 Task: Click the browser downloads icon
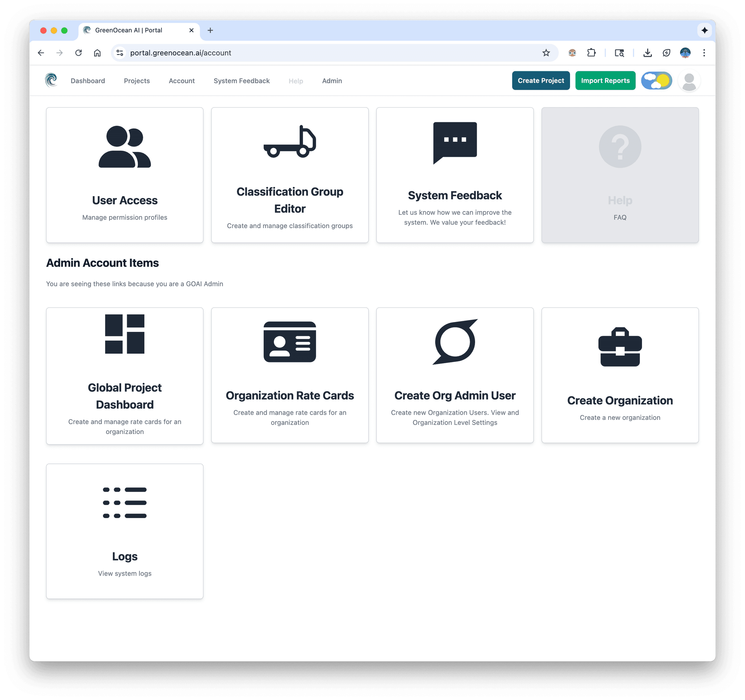(x=647, y=52)
